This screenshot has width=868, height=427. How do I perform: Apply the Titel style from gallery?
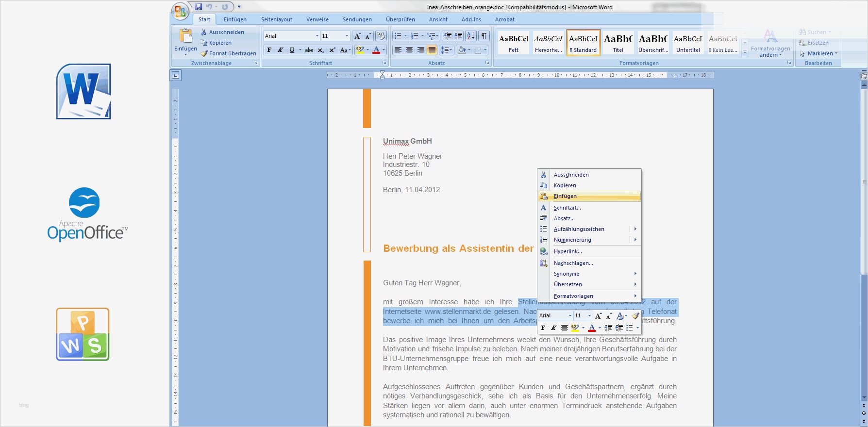[618, 43]
